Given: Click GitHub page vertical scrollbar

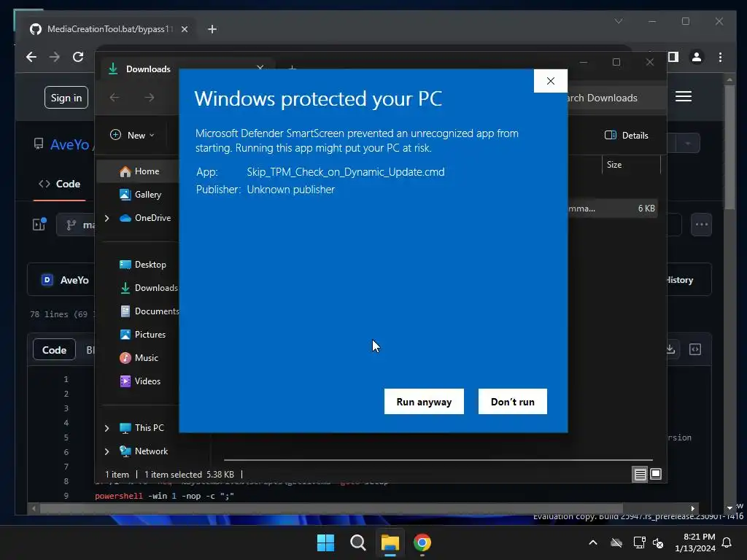Looking at the screenshot, I should click(x=729, y=146).
